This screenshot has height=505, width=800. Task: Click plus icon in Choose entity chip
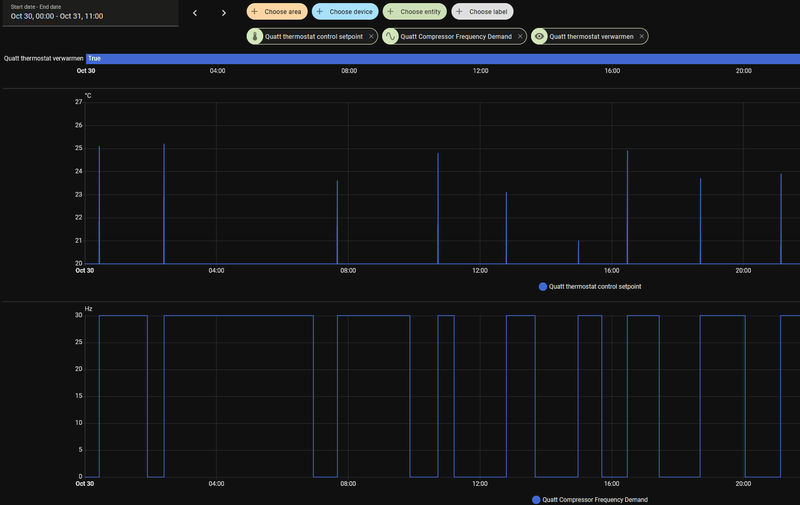tap(390, 11)
